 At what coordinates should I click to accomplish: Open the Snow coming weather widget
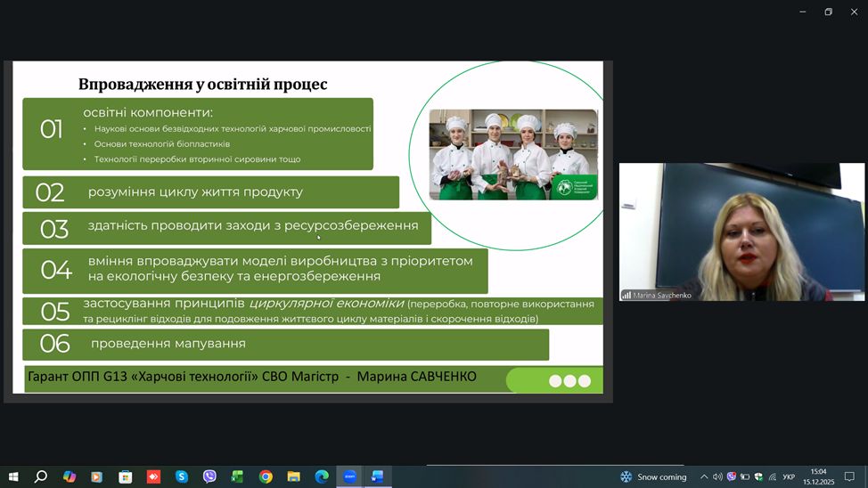point(653,477)
